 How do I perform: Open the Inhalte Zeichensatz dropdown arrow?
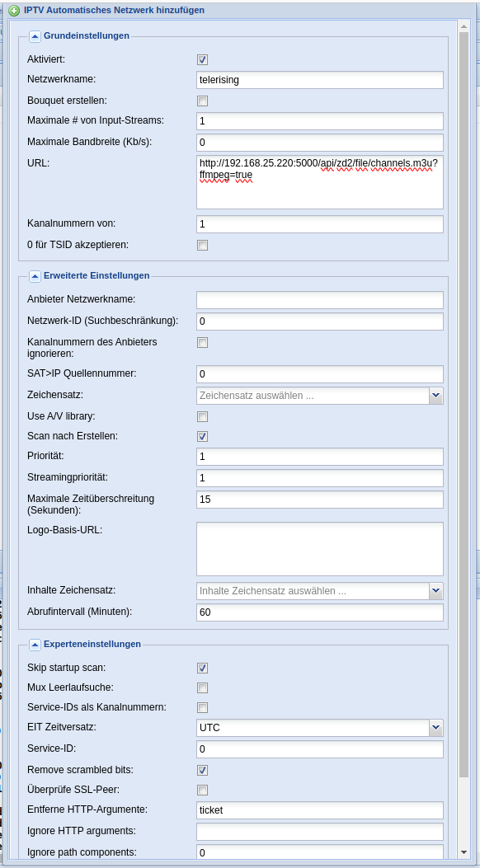click(x=436, y=591)
